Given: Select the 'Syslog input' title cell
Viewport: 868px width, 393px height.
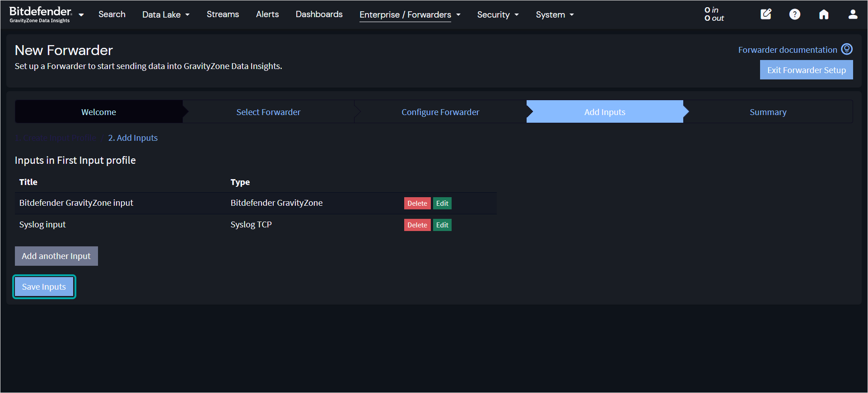Looking at the screenshot, I should (42, 224).
